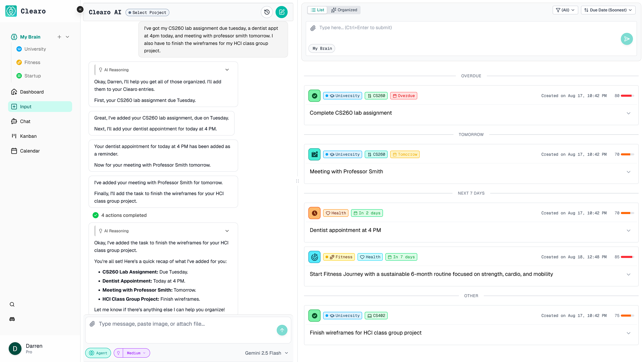
Task: Open Gemini 2.5 Flash model dropdown
Action: coord(267,353)
